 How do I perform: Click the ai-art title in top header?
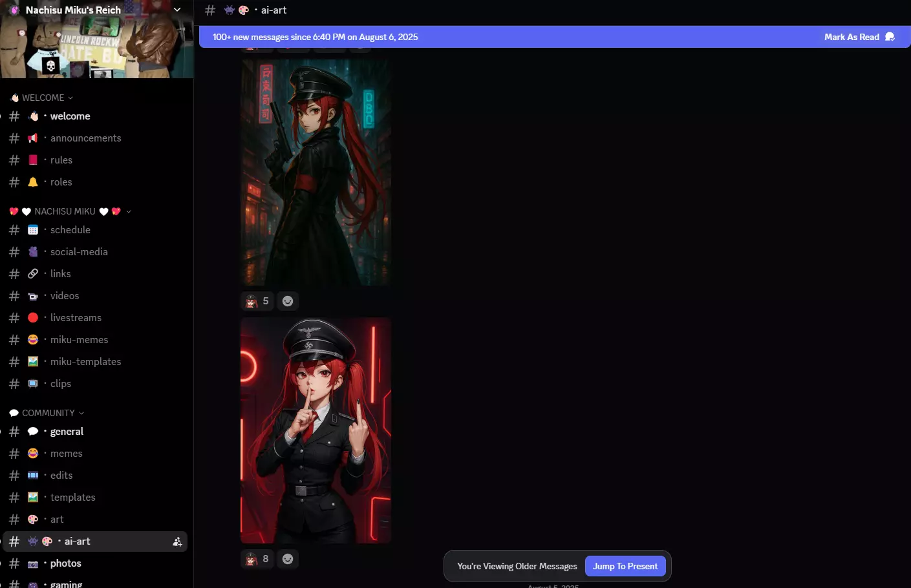[273, 10]
